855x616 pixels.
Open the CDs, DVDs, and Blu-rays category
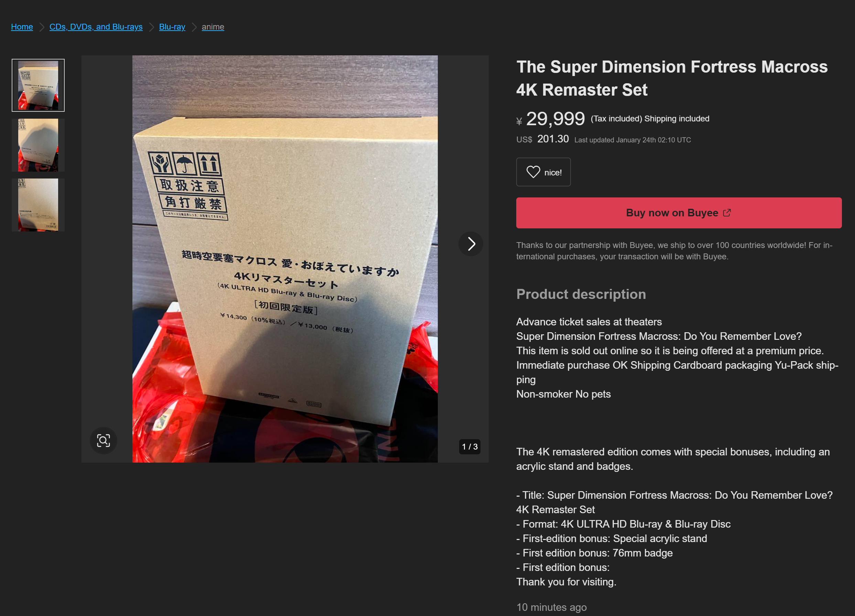[96, 27]
